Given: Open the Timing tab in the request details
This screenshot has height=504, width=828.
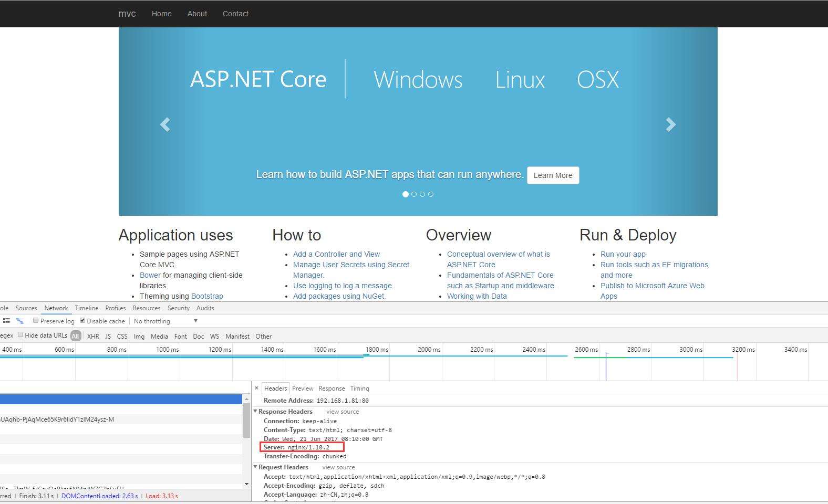Looking at the screenshot, I should (360, 388).
